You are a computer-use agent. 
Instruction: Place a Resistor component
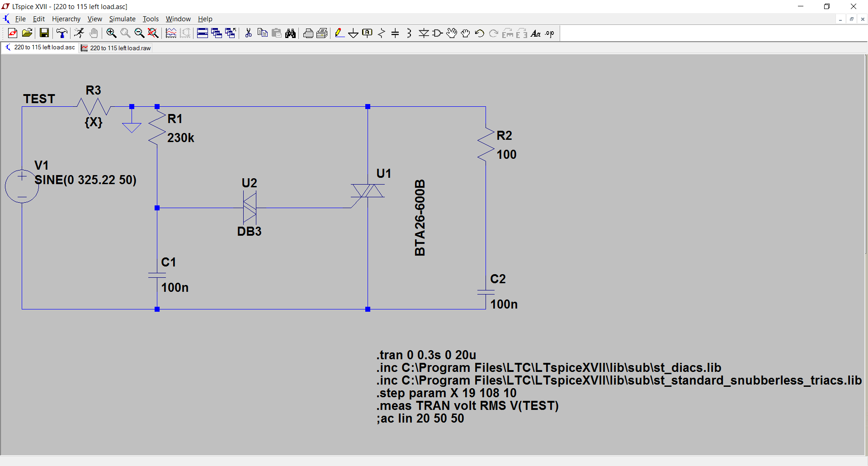pos(381,33)
